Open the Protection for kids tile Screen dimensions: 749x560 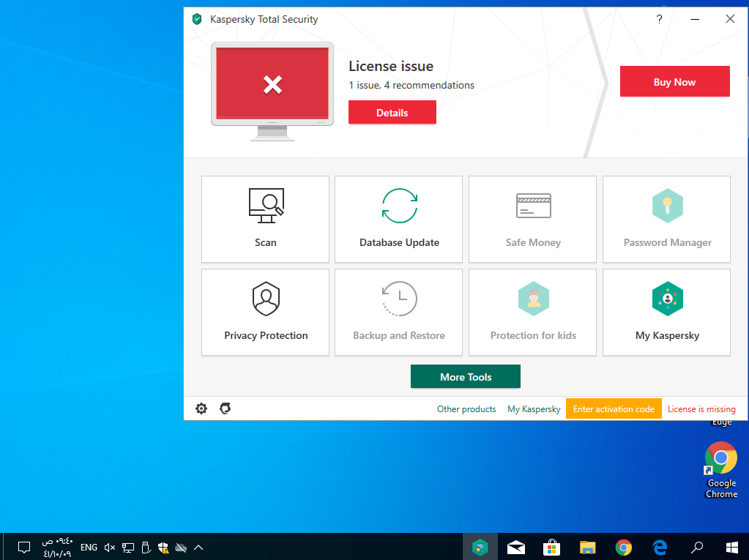tap(532, 313)
